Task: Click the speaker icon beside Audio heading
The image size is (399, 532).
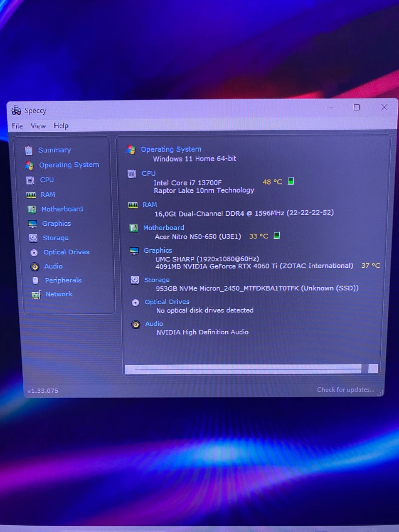Action: click(x=135, y=325)
